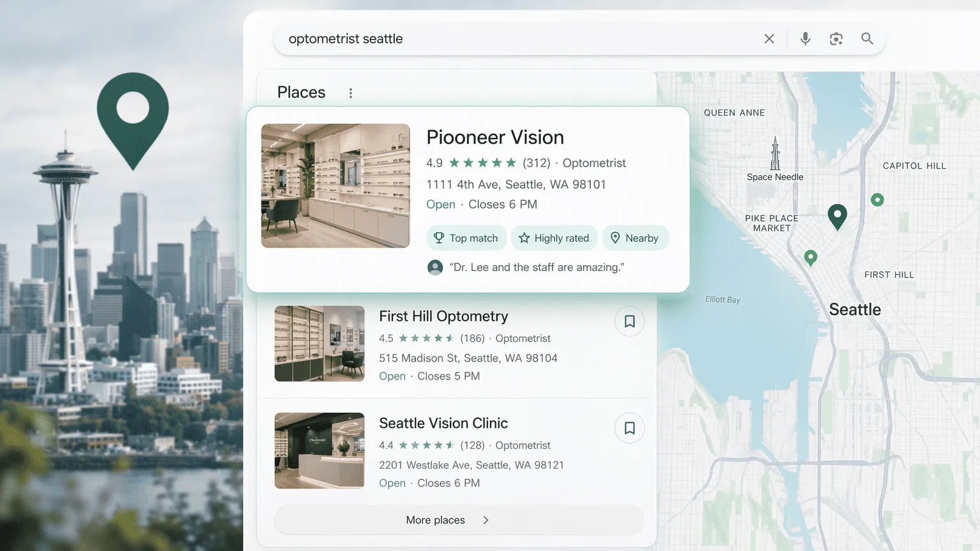The image size is (980, 551).
Task: Click Closes 5 PM on First Hill Optometry
Action: pos(449,376)
